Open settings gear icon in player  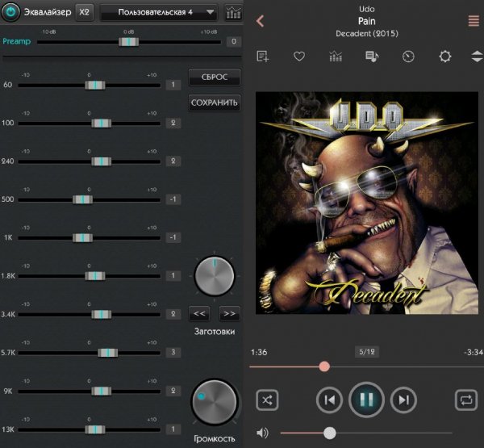click(444, 57)
